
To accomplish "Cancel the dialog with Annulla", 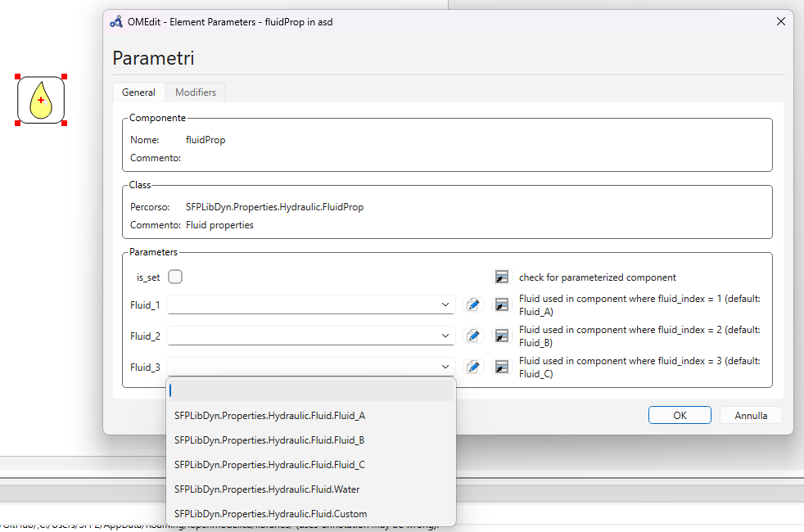I will [751, 415].
